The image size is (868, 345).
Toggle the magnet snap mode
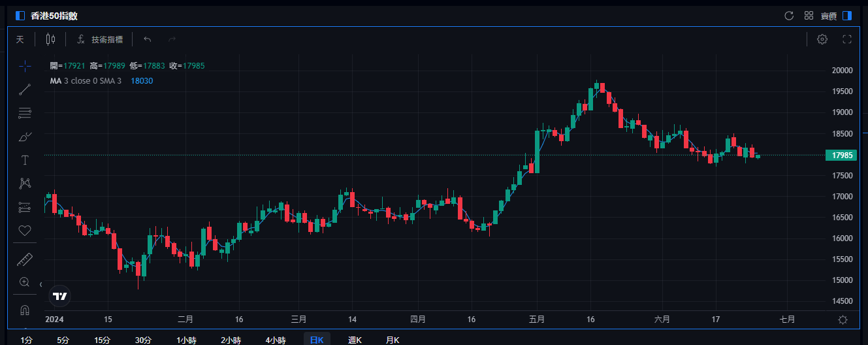[25, 310]
